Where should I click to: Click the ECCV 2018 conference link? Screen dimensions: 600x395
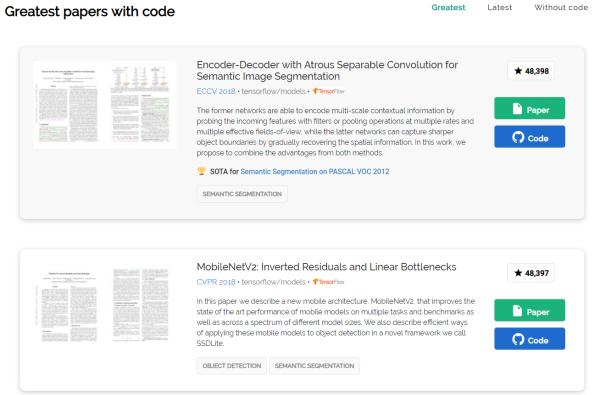point(216,91)
